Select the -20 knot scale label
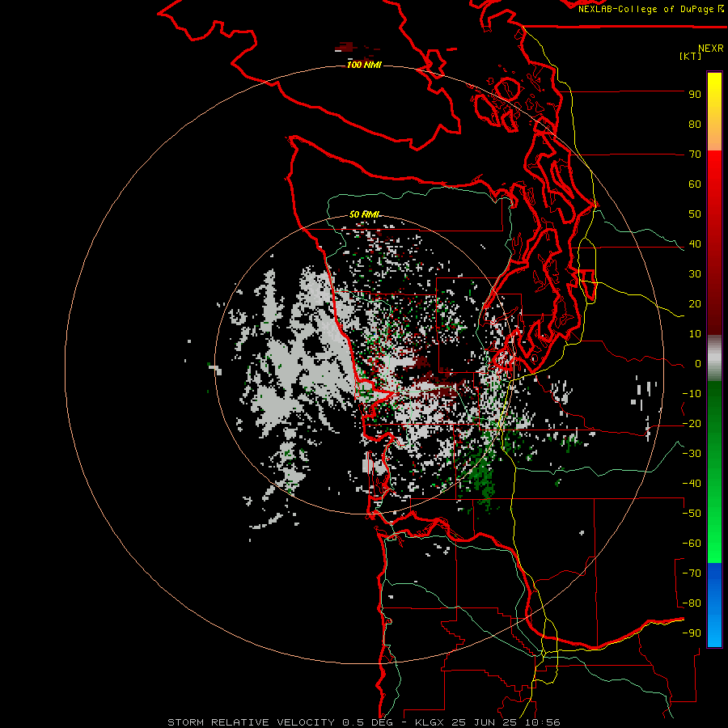This screenshot has width=728, height=728. [x=692, y=423]
